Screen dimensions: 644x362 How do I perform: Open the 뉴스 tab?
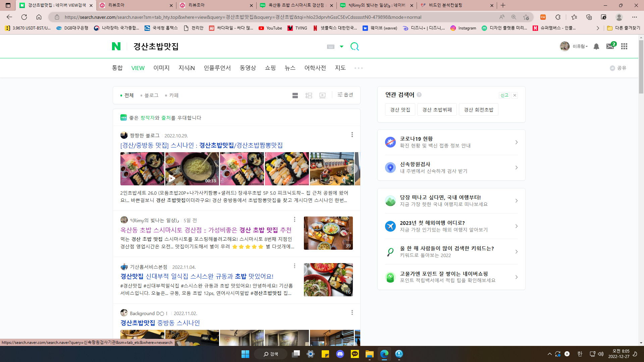(290, 68)
